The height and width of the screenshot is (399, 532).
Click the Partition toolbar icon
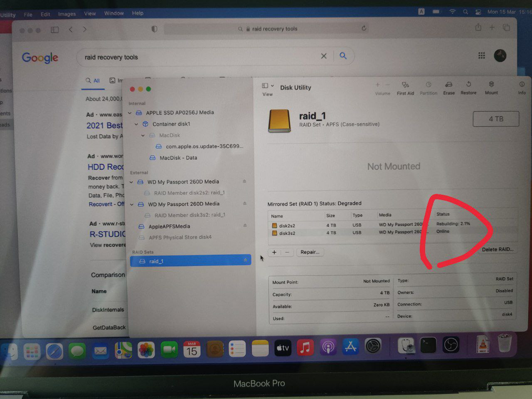pos(429,84)
